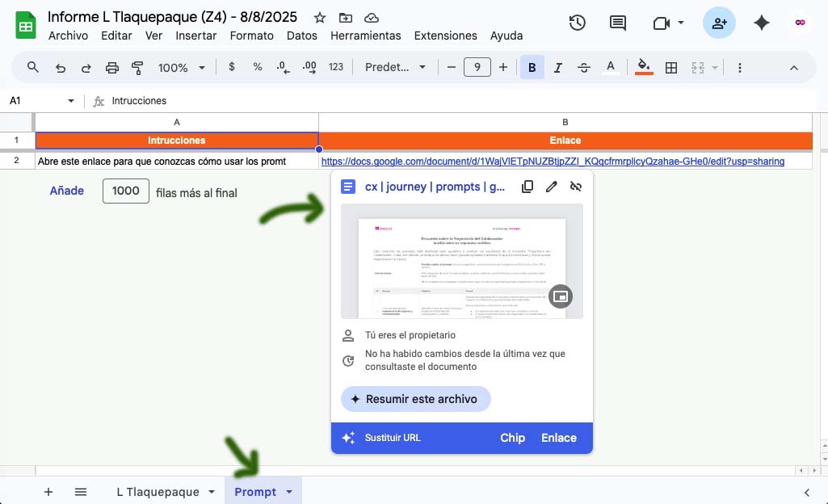Click the pencil edit link icon

coord(552,187)
